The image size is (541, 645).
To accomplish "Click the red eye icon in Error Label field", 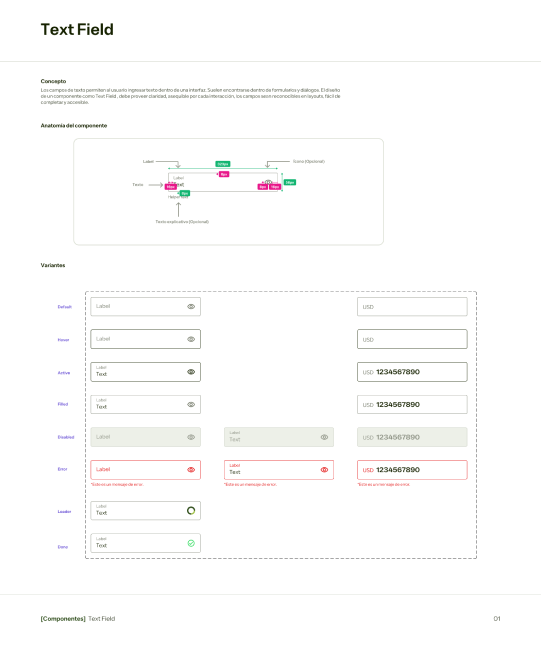I will coord(191,470).
